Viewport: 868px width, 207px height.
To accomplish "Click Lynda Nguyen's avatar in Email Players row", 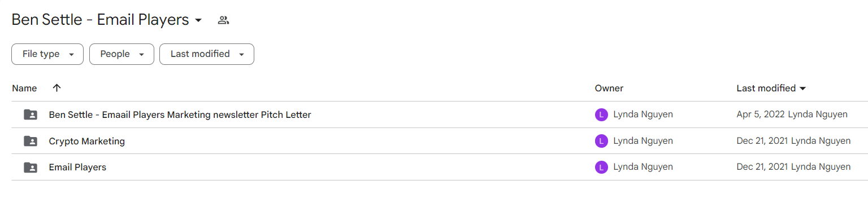I will [x=601, y=167].
